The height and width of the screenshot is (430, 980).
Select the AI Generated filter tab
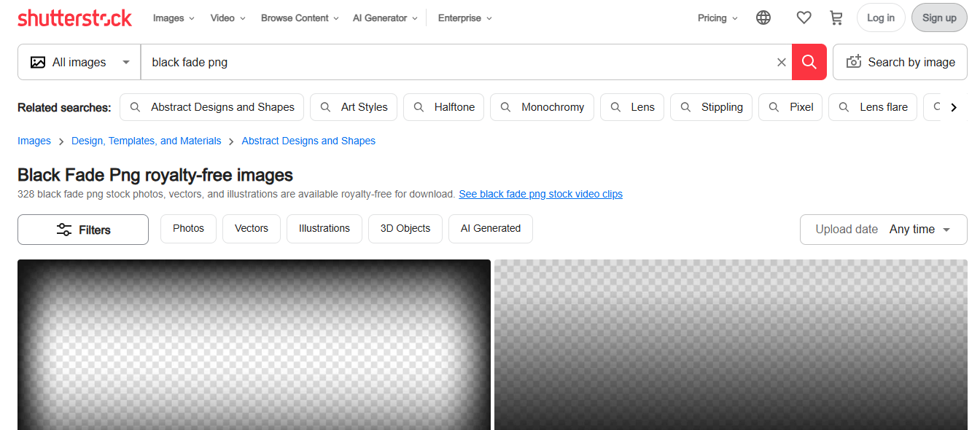coord(491,229)
